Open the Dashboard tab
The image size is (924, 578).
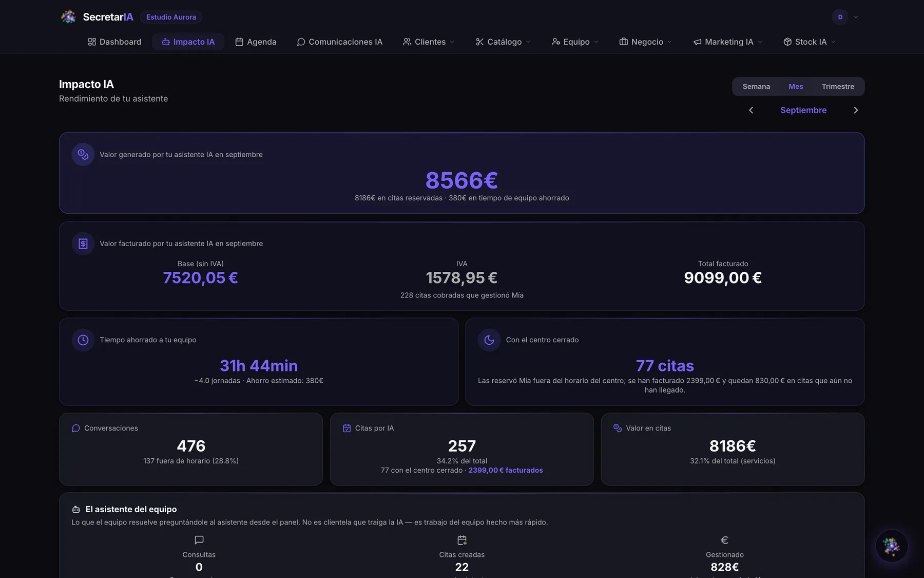pyautogui.click(x=114, y=42)
